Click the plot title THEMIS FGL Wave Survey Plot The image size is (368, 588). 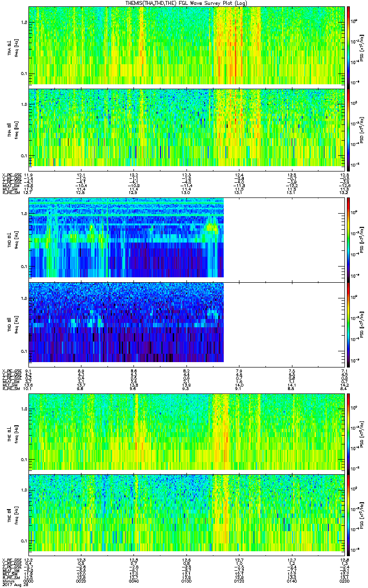coord(187,3)
